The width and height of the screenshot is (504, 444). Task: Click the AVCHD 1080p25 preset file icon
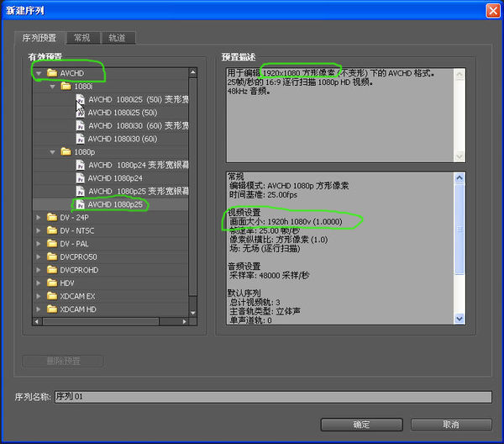[x=80, y=204]
